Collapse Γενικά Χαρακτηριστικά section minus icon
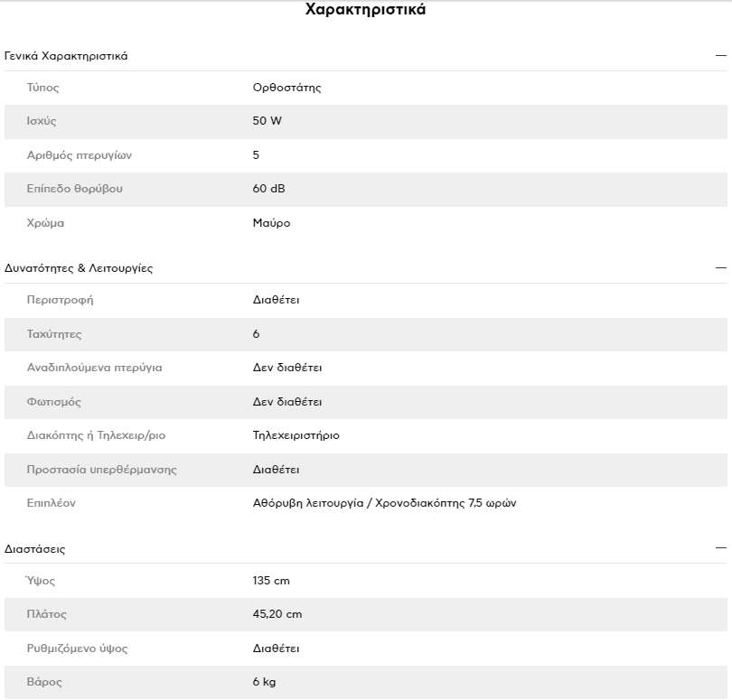The height and width of the screenshot is (700, 732). click(x=721, y=55)
